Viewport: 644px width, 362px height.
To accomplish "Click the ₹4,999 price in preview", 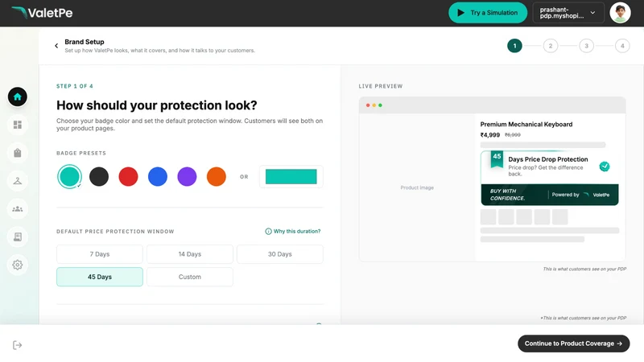I will (x=490, y=135).
